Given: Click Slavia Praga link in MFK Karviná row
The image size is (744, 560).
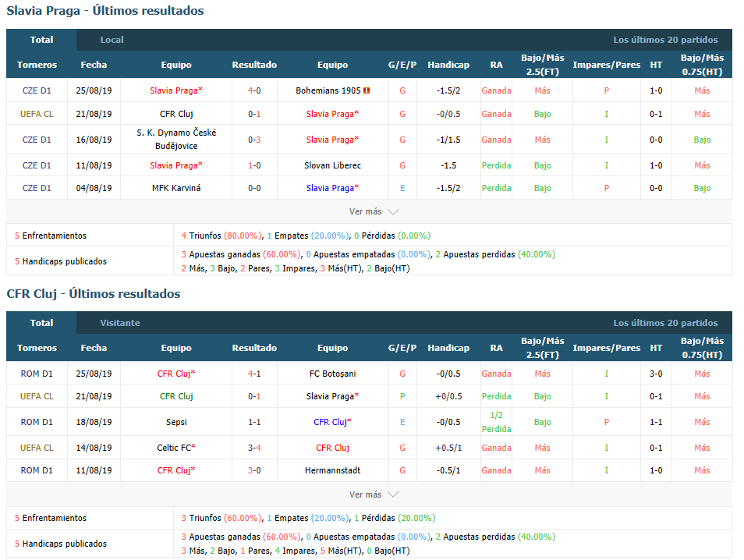Looking at the screenshot, I should click(333, 189).
